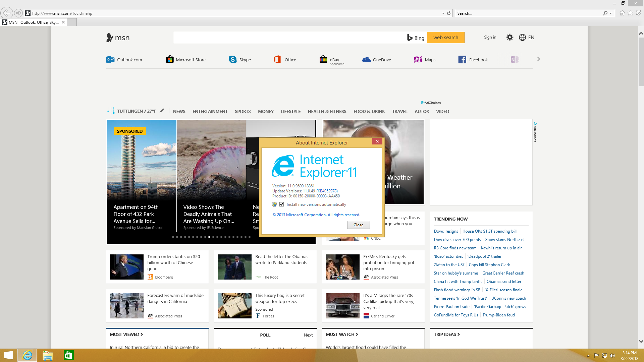Toggle Install new versions automatically checkbox
The height and width of the screenshot is (362, 644).
tap(282, 204)
